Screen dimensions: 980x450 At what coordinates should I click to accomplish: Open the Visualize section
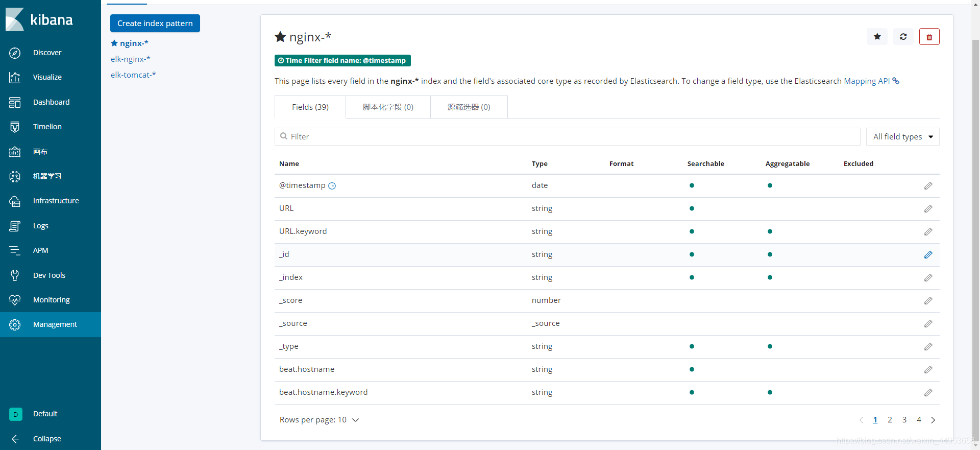point(47,77)
